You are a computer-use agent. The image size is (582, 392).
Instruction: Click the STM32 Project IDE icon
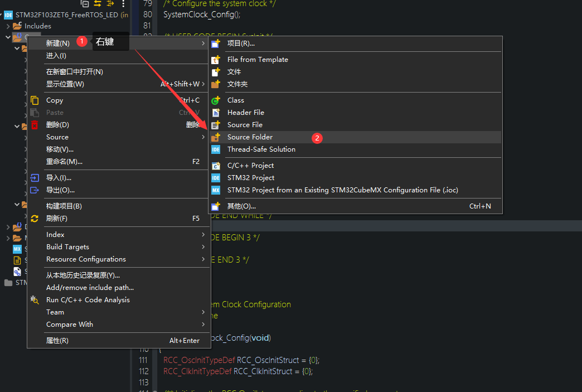pos(216,178)
